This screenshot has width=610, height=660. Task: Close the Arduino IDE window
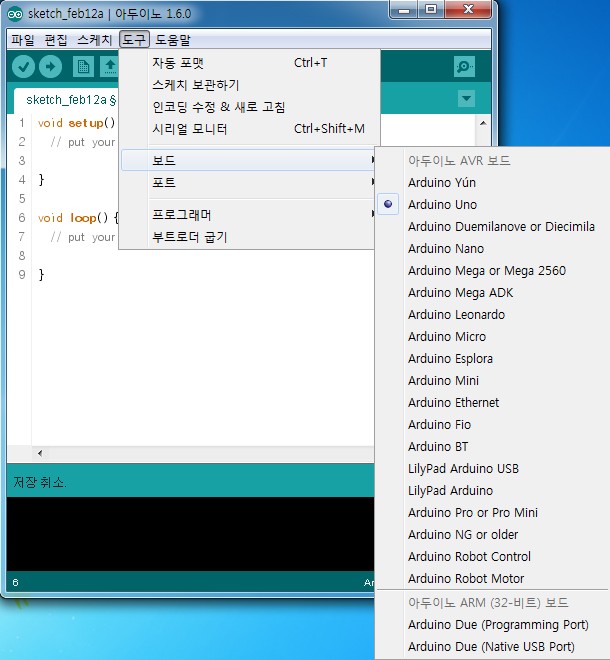(x=468, y=10)
